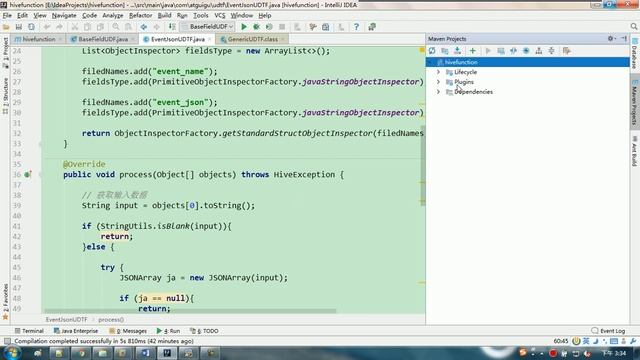Image resolution: width=640 pixels, height=360 pixels.
Task: Add Maven project with plus icon
Action: tap(473, 51)
